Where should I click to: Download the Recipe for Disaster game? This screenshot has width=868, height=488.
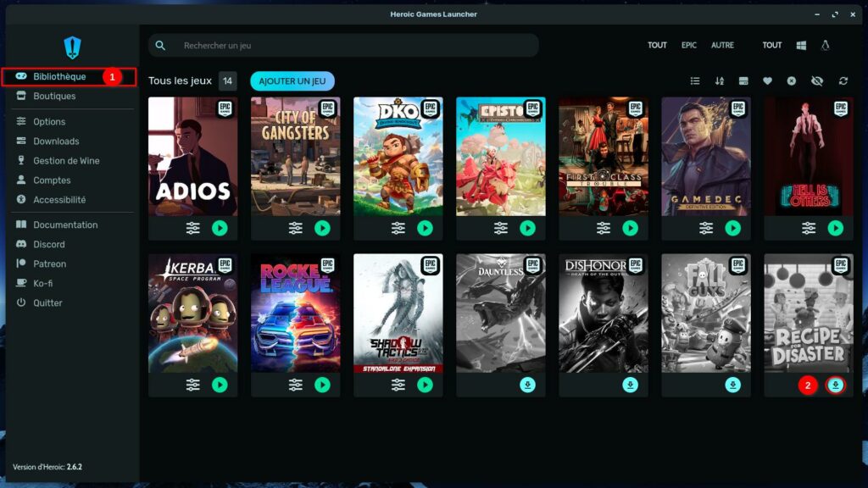tap(836, 385)
